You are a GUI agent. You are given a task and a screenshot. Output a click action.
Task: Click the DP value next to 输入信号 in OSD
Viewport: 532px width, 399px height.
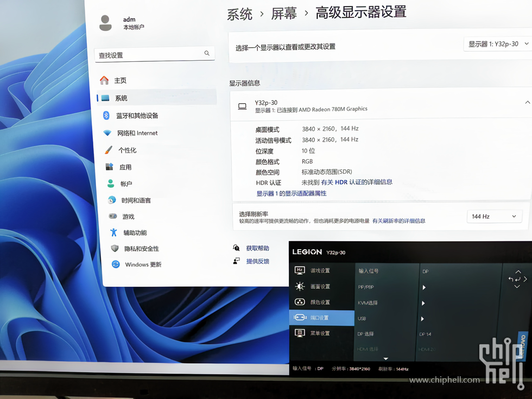426,271
